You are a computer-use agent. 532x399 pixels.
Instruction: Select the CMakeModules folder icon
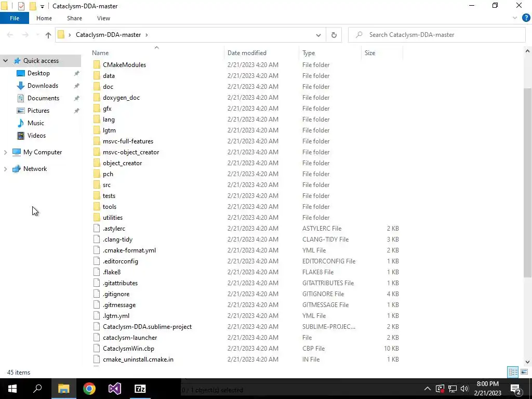97,65
